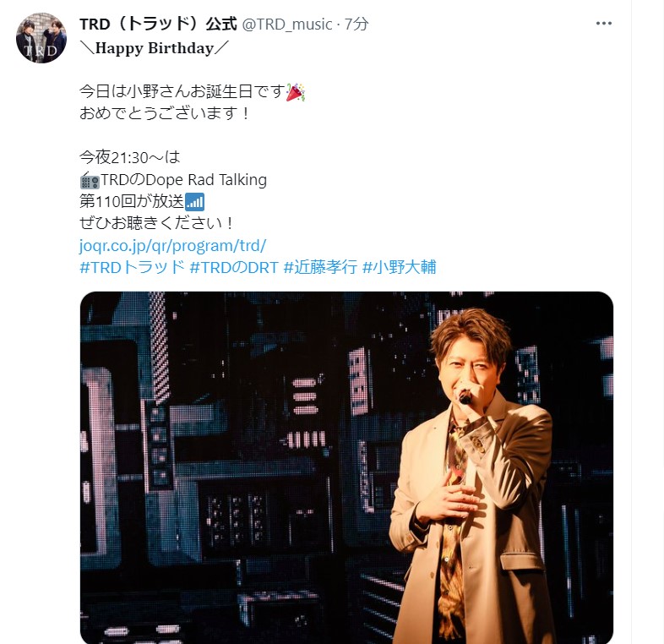Click the 今日は小野さんお誕生日です tweet text

pyautogui.click(x=182, y=91)
